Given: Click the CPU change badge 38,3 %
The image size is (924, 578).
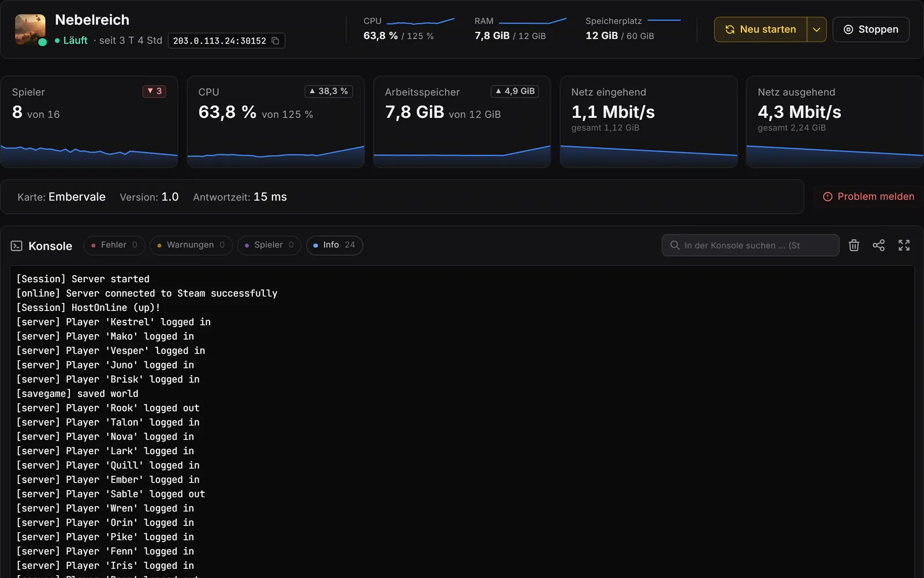Looking at the screenshot, I should point(329,91).
